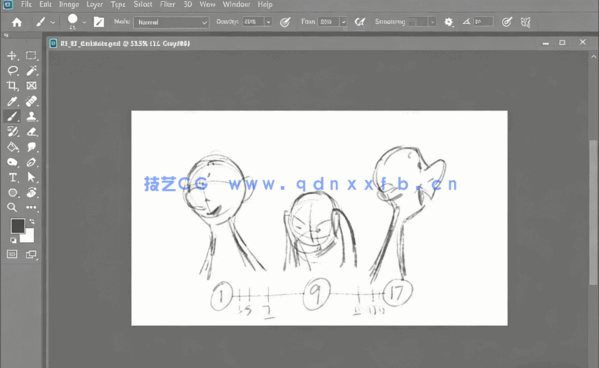Select the Paint Bucket tool

tap(13, 147)
